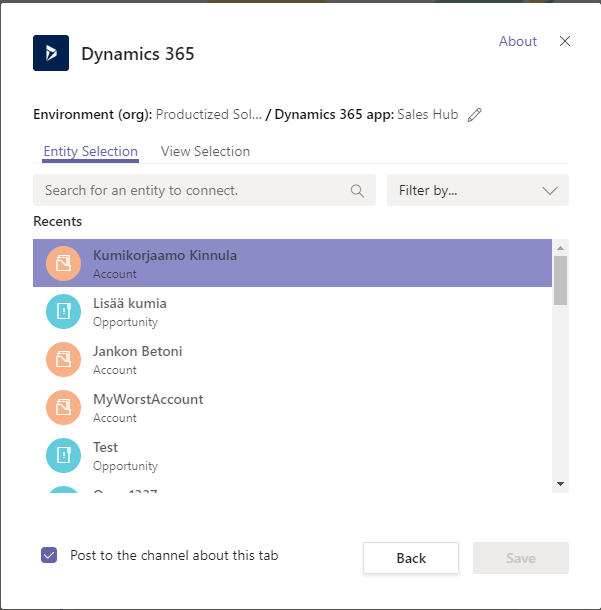This screenshot has height=610, width=601.
Task: Uncheck Post to the channel checkbox
Action: pyautogui.click(x=49, y=555)
